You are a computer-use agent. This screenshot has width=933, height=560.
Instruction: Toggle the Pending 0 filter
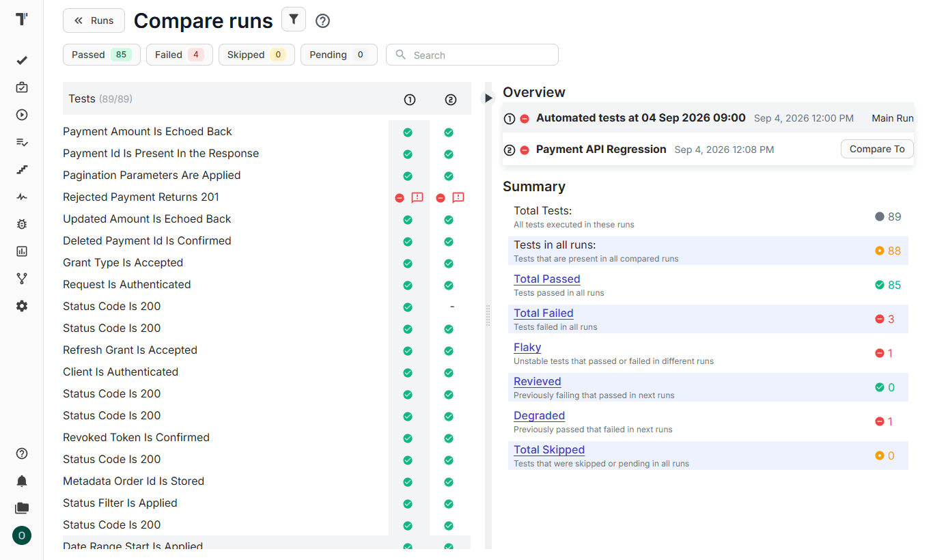click(339, 55)
